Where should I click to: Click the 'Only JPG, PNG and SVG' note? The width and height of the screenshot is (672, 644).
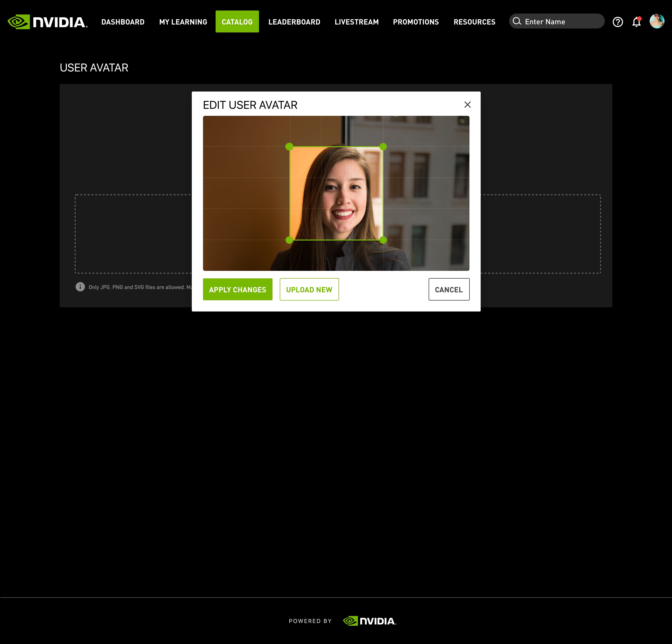point(140,287)
